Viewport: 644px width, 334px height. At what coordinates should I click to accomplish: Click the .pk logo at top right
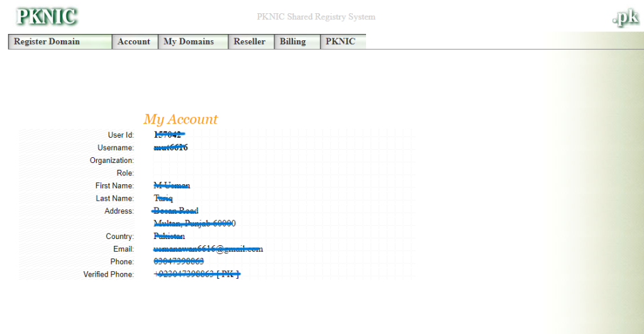(x=625, y=18)
